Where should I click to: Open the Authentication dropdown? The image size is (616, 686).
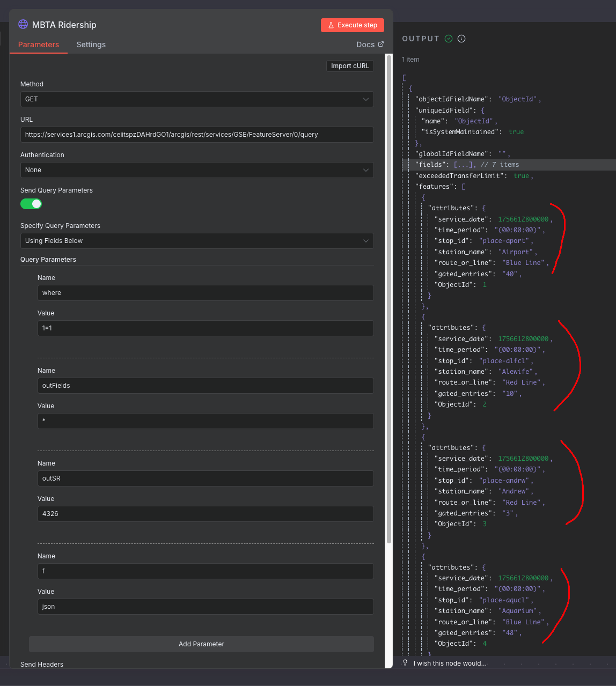(196, 170)
